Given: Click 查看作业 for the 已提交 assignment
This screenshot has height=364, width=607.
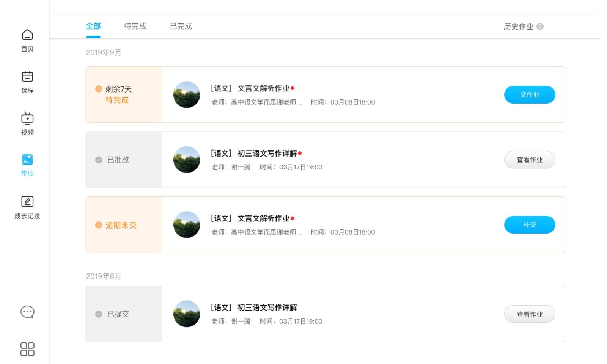Looking at the screenshot, I should 529,314.
